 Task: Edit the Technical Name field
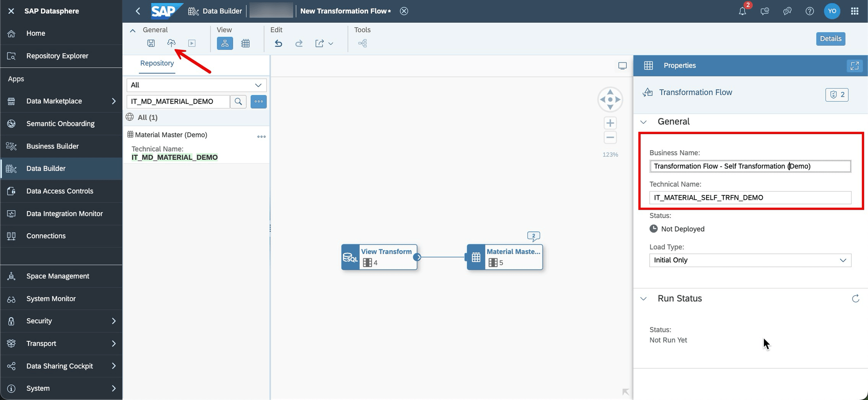(750, 198)
